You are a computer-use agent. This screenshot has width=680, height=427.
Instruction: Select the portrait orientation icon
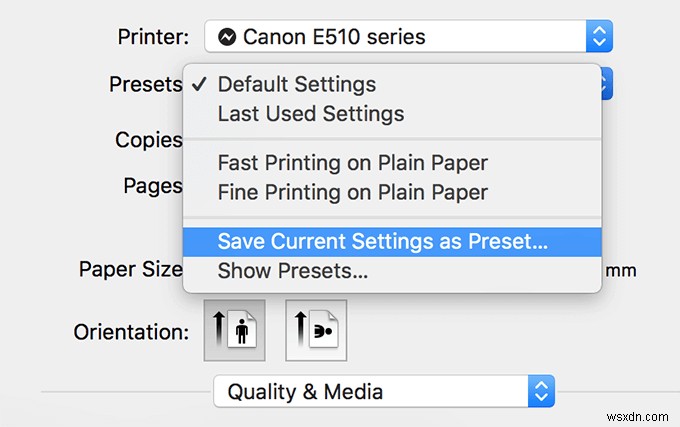tap(234, 330)
